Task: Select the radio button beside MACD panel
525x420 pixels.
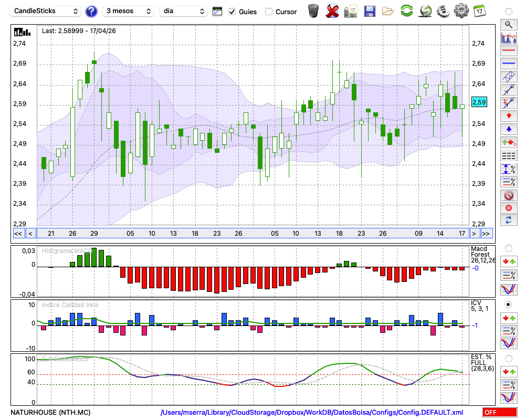Action: click(x=508, y=248)
